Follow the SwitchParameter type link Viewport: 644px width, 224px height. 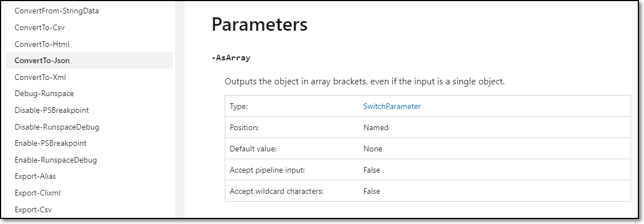tap(392, 106)
